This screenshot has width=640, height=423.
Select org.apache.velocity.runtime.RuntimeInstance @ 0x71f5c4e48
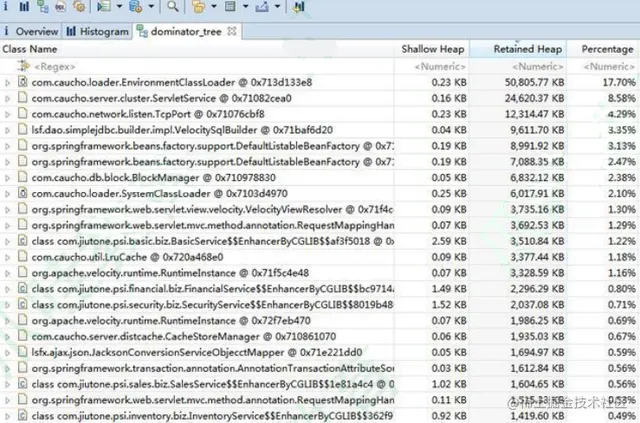coord(170,273)
